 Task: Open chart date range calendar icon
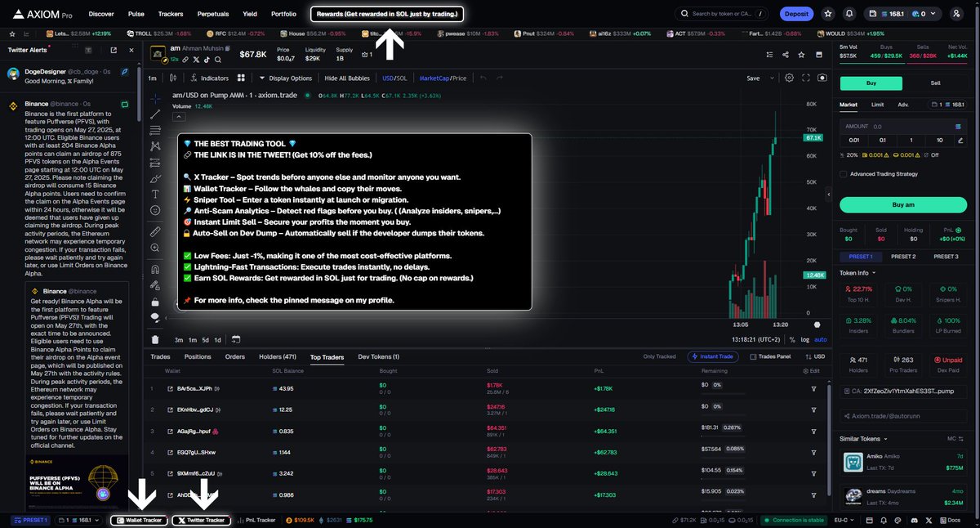point(236,339)
